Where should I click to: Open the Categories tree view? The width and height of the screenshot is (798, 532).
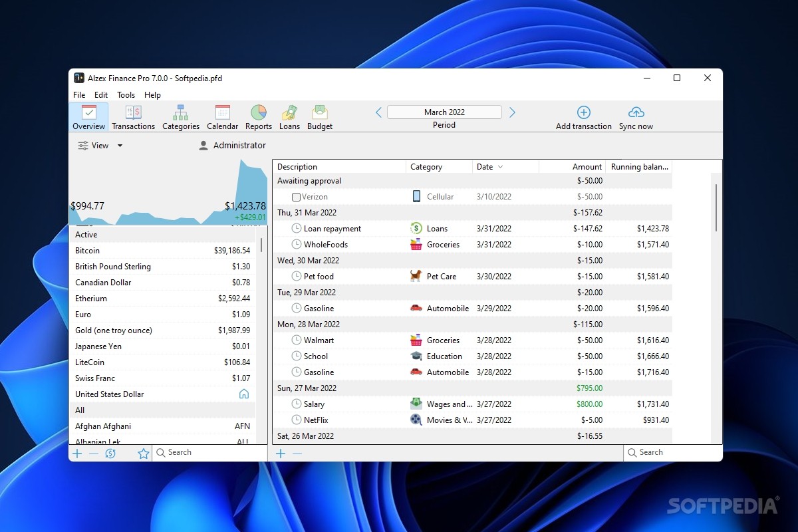[x=181, y=117]
